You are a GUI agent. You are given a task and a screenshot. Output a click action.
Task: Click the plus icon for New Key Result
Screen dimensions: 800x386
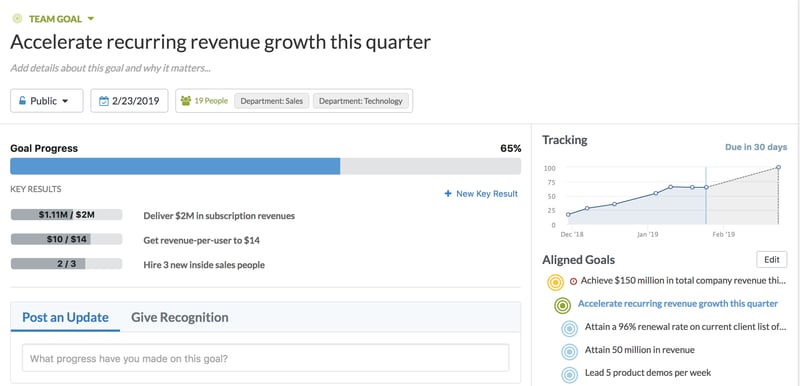[448, 194]
